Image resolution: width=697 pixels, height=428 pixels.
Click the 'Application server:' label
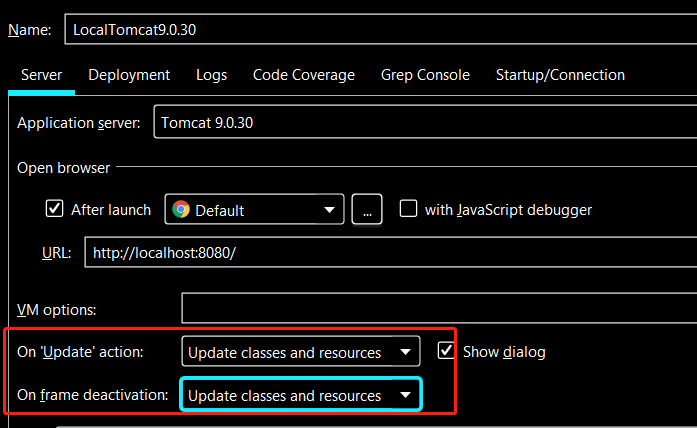[79, 123]
